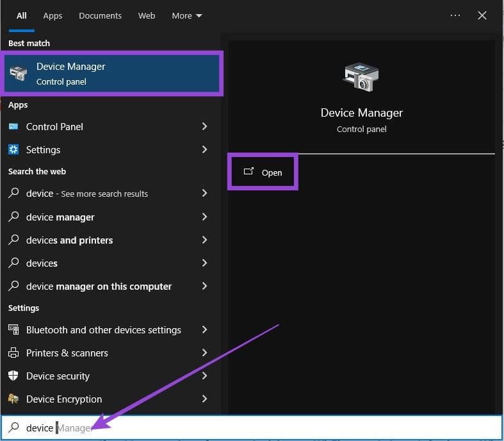Switch to the Documents search tab
504x441 pixels.
coord(101,16)
